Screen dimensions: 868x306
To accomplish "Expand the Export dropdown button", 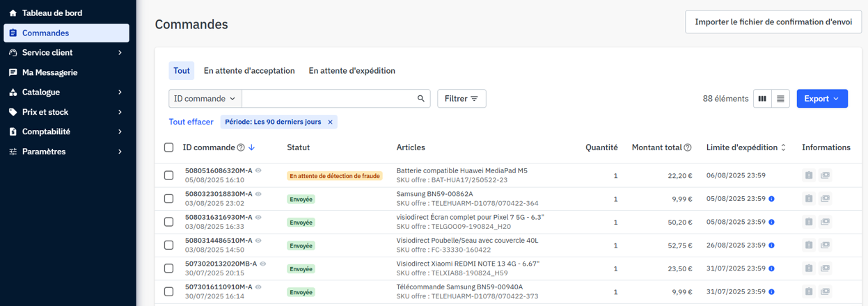I will point(821,99).
